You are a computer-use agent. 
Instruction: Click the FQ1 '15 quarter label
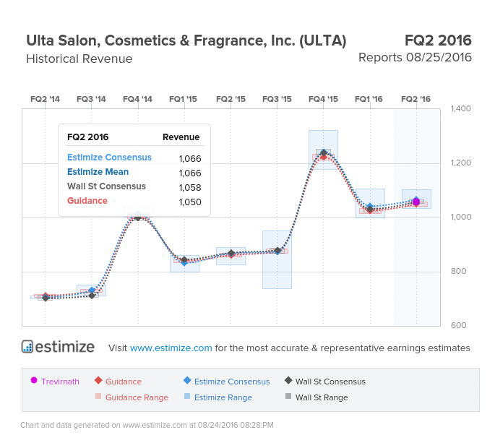[x=183, y=99]
